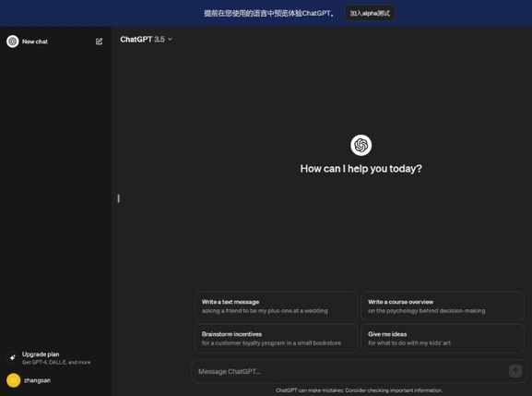This screenshot has width=532, height=396.
Task: Click the ChatGPT logo beside New chat
Action: coord(13,42)
